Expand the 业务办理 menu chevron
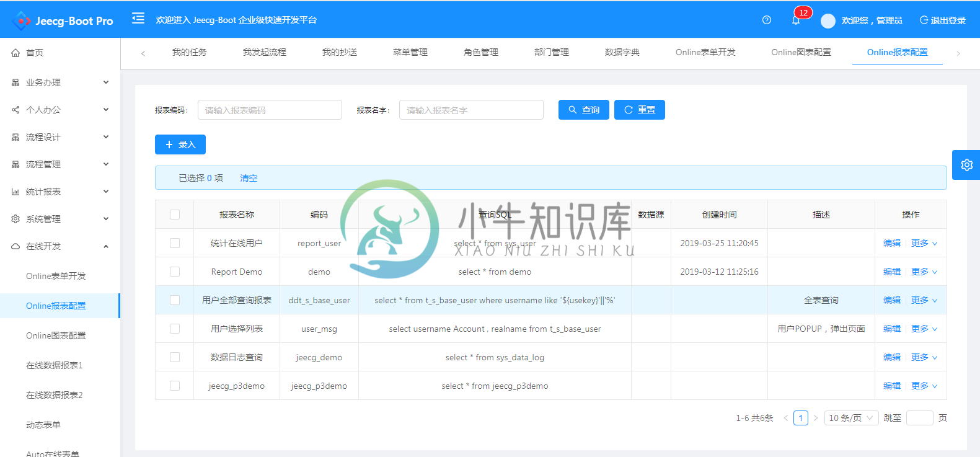The height and width of the screenshot is (457, 980). [106, 82]
